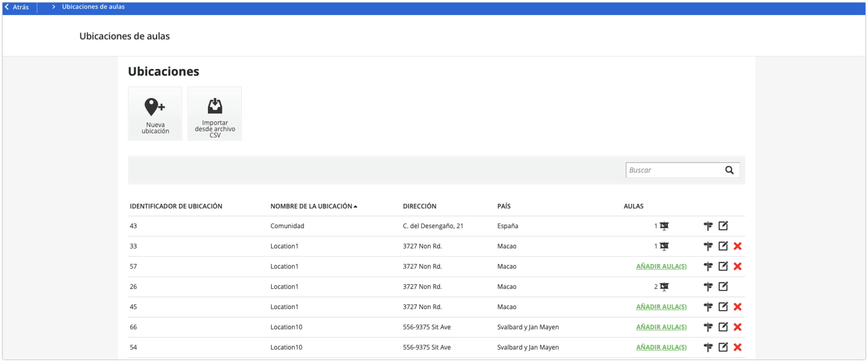
Task: Sort by Nombre de la ubicación
Action: 311,206
